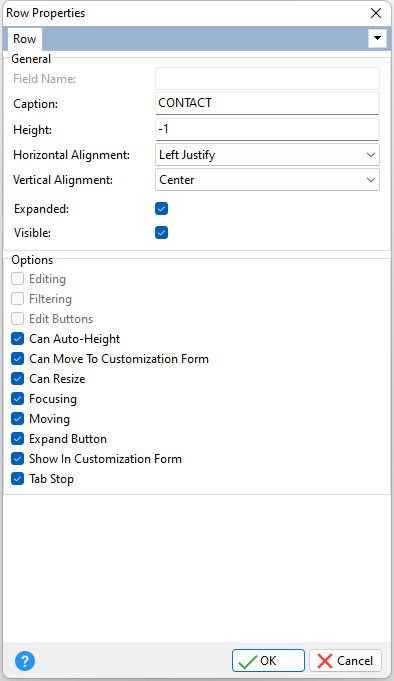
Task: Uncheck the Visible checkbox
Action: (x=162, y=233)
